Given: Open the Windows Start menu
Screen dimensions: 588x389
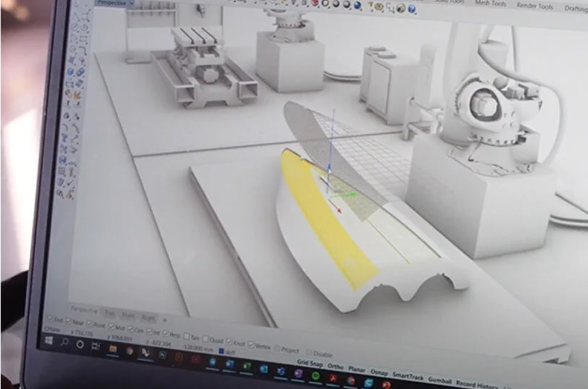Looking at the screenshot, I should (x=49, y=341).
